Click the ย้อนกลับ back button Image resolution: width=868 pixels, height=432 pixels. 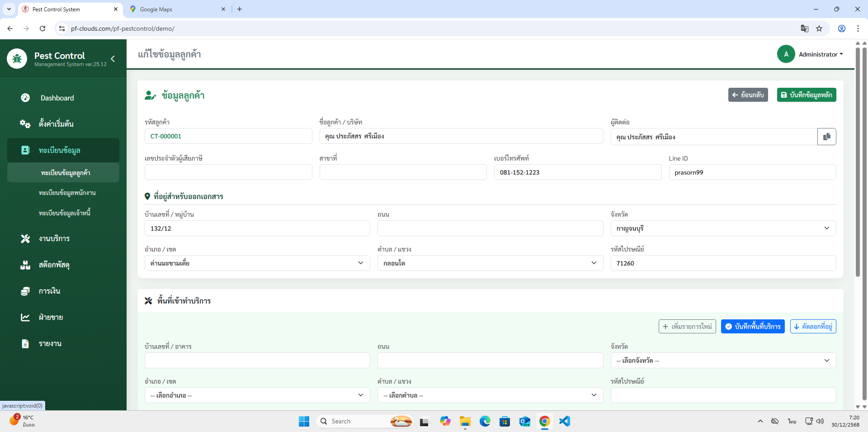[x=748, y=95]
